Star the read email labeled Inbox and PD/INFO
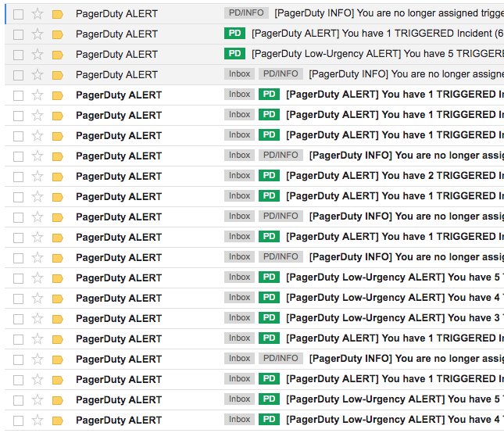The image size is (504, 433). tap(38, 74)
